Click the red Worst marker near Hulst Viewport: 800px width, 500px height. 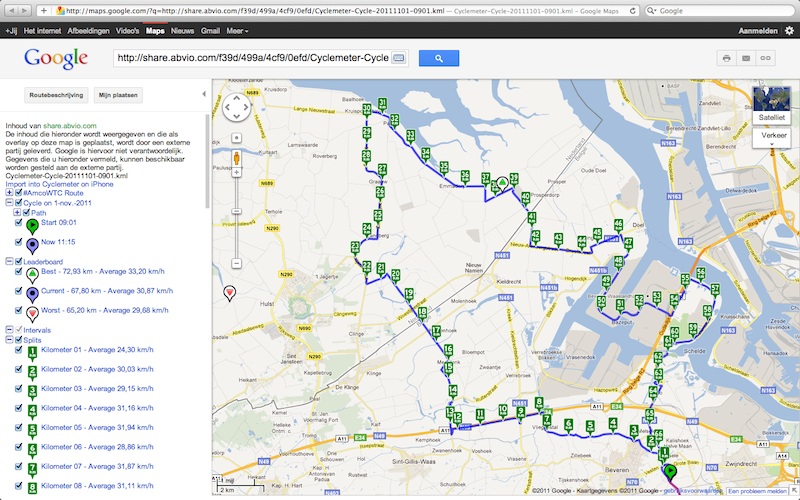click(230, 292)
